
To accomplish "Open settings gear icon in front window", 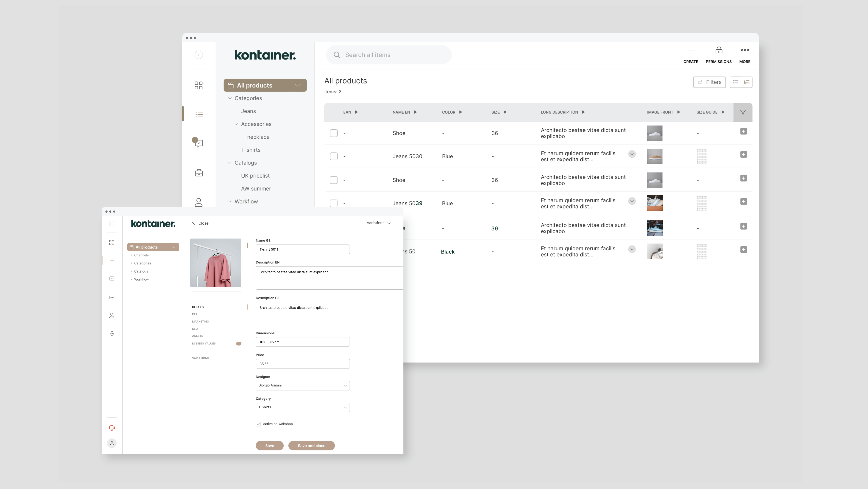I will pos(112,333).
